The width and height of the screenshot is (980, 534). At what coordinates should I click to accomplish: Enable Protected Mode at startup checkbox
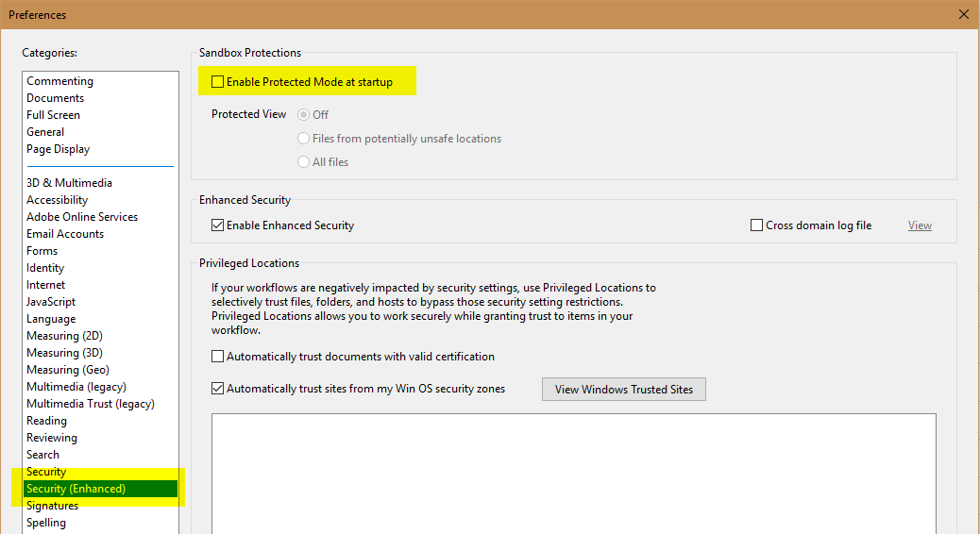(218, 82)
